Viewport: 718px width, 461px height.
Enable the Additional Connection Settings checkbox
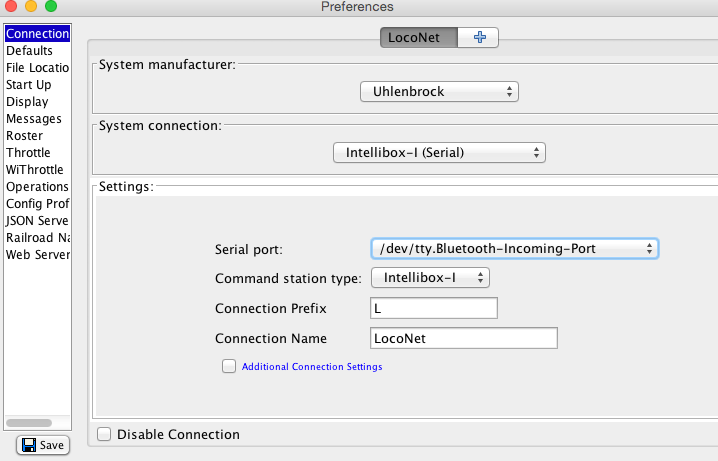point(228,367)
